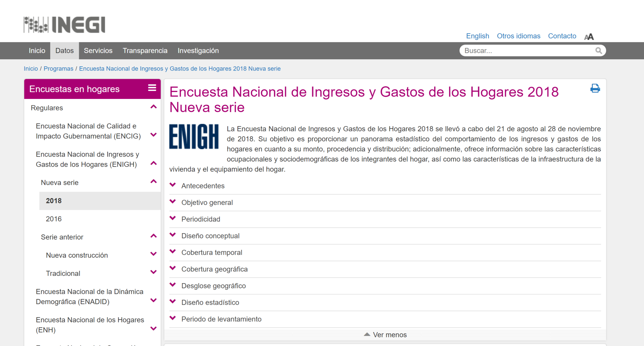Viewport: 644px width, 346px height.
Task: Go to Programas in breadcrumb
Action: [x=58, y=69]
